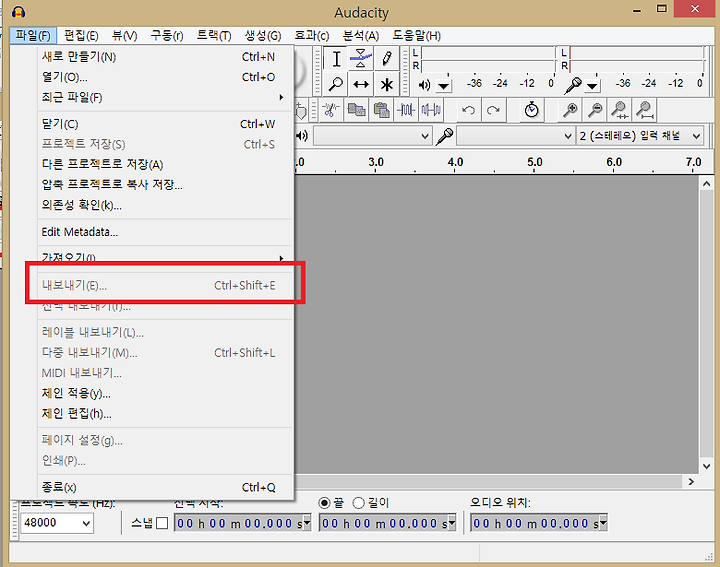Select the Time Shift arrow tool
Image resolution: width=720 pixels, height=567 pixels.
click(x=361, y=84)
